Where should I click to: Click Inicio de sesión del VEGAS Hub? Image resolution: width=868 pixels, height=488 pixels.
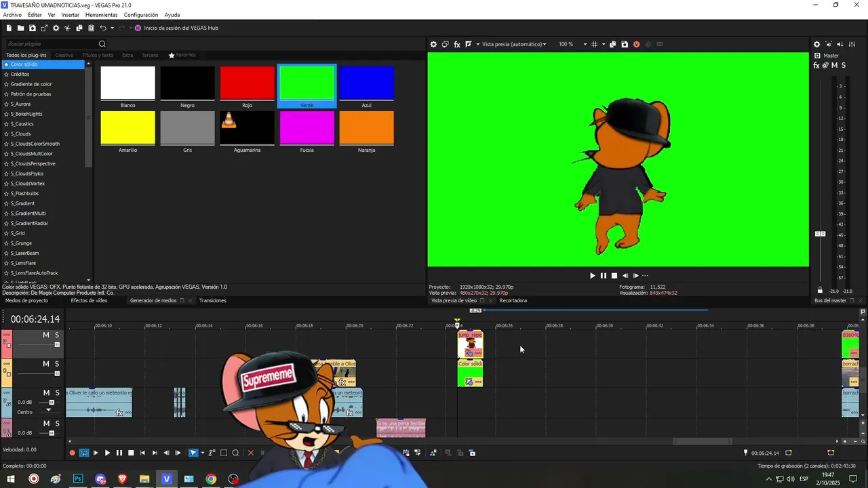pos(176,28)
